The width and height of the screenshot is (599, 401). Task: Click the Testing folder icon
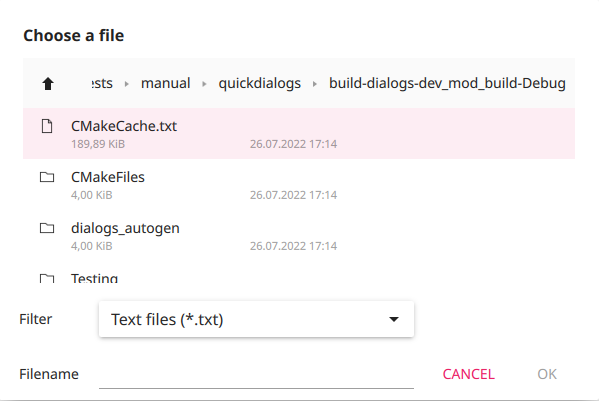tap(47, 278)
